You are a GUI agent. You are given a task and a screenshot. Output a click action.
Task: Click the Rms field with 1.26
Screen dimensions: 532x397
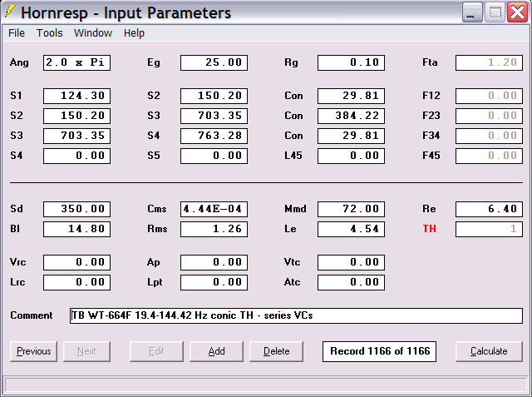(x=214, y=229)
